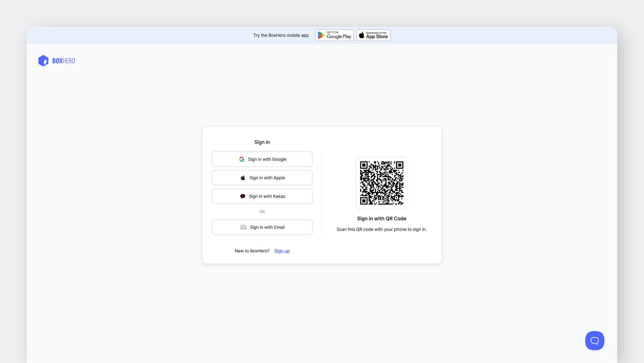The image size is (644, 363).
Task: Open the App Store download badge
Action: [x=374, y=35]
